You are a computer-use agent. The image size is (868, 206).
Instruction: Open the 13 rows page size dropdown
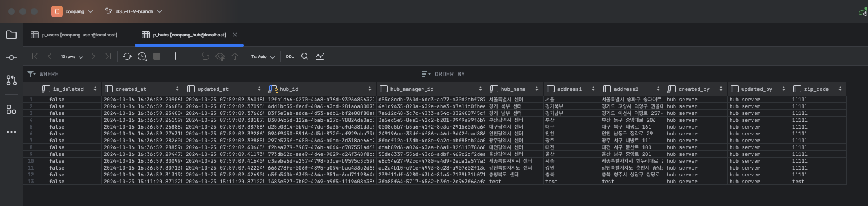(72, 56)
